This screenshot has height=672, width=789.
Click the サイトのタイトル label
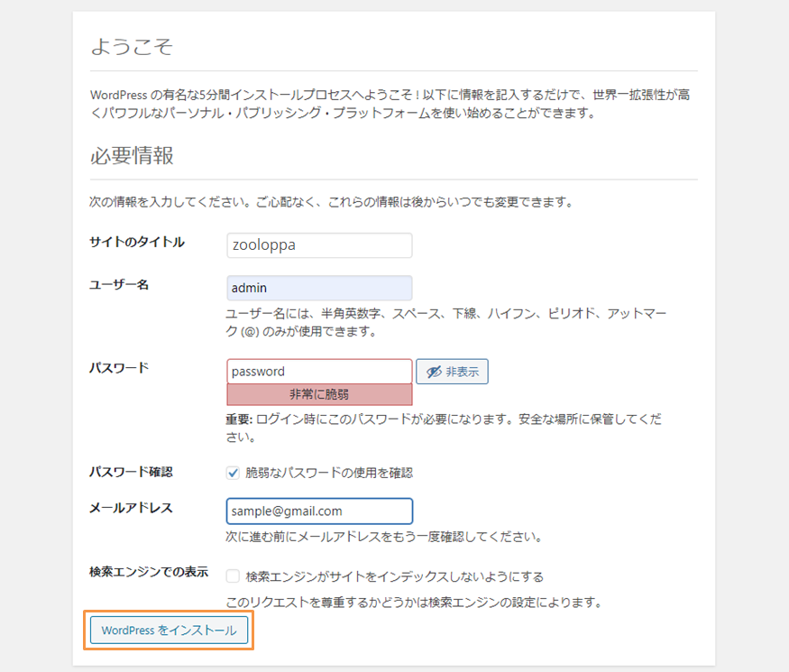pos(137,242)
